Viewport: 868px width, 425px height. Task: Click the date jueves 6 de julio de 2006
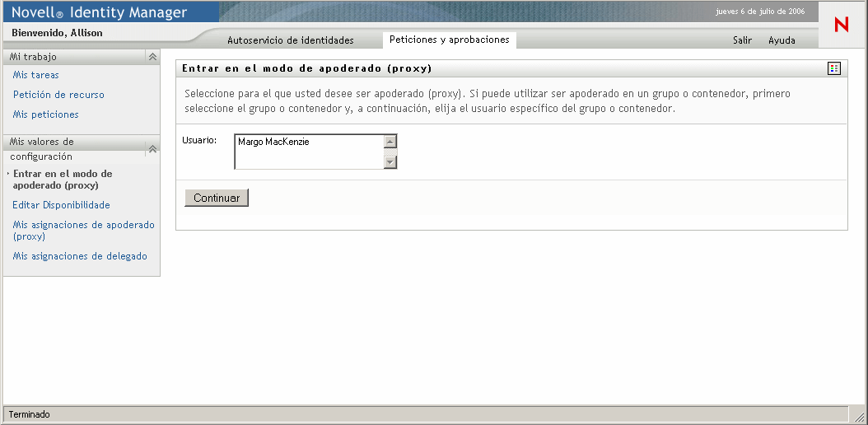point(760,11)
